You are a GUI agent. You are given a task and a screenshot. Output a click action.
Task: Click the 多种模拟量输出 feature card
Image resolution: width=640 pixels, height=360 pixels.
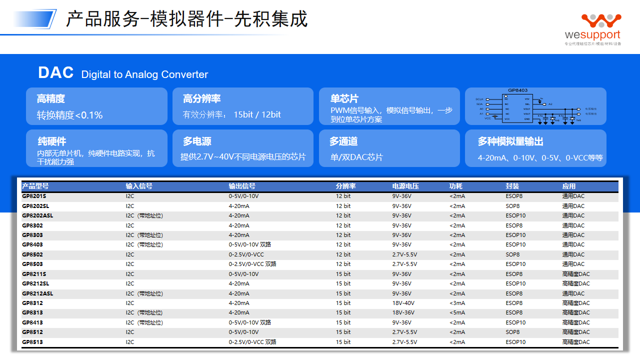pos(536,148)
